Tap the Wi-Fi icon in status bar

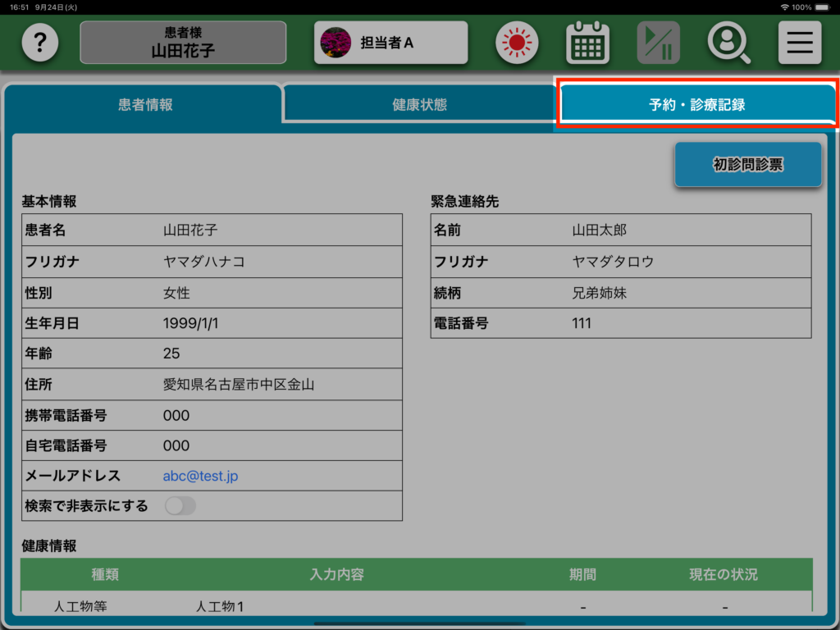(x=785, y=7)
